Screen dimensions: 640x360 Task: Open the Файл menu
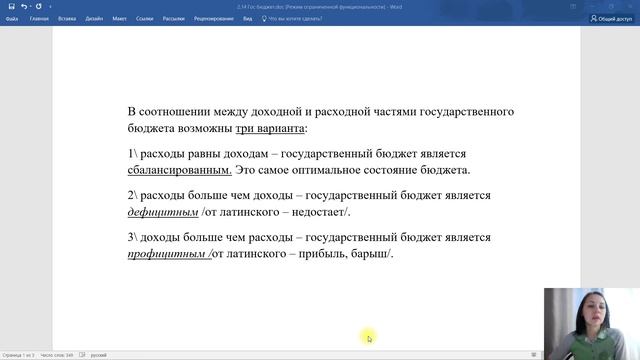[12, 19]
